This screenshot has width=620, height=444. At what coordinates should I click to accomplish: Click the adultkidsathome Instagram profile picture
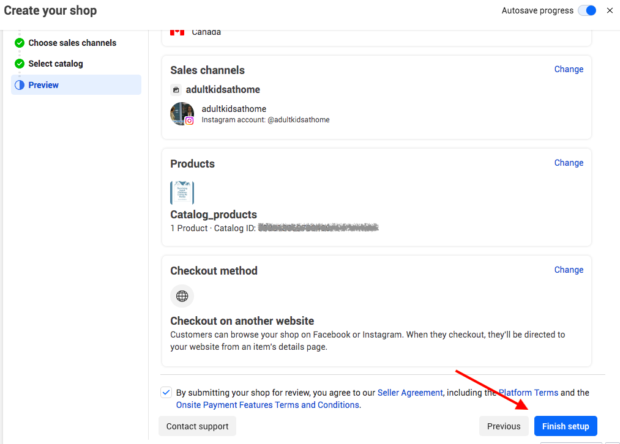(x=182, y=114)
